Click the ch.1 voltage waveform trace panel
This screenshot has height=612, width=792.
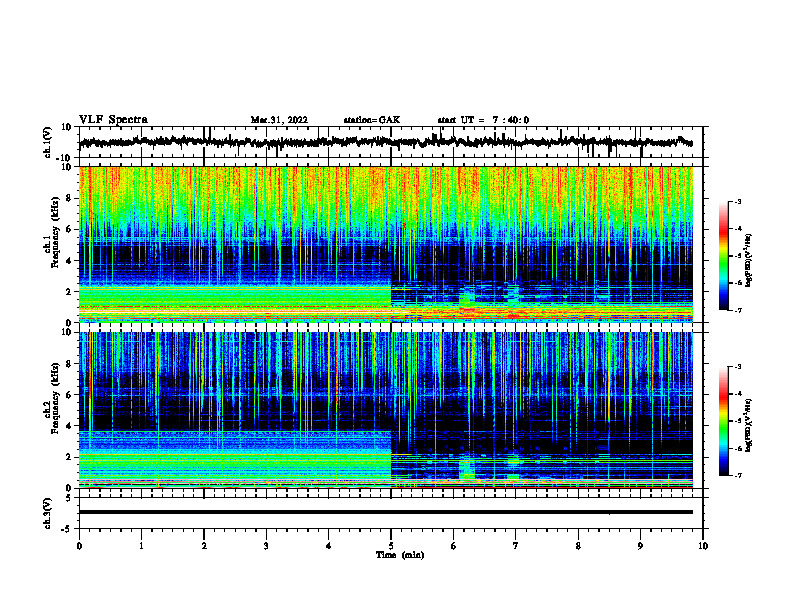393,142
